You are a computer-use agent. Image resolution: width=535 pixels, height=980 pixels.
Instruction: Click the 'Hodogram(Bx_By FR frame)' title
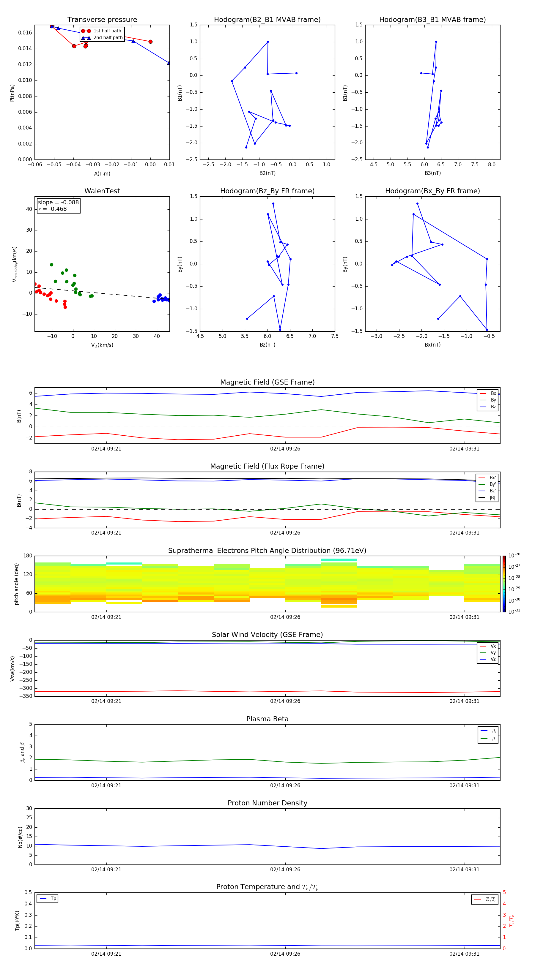coord(432,191)
